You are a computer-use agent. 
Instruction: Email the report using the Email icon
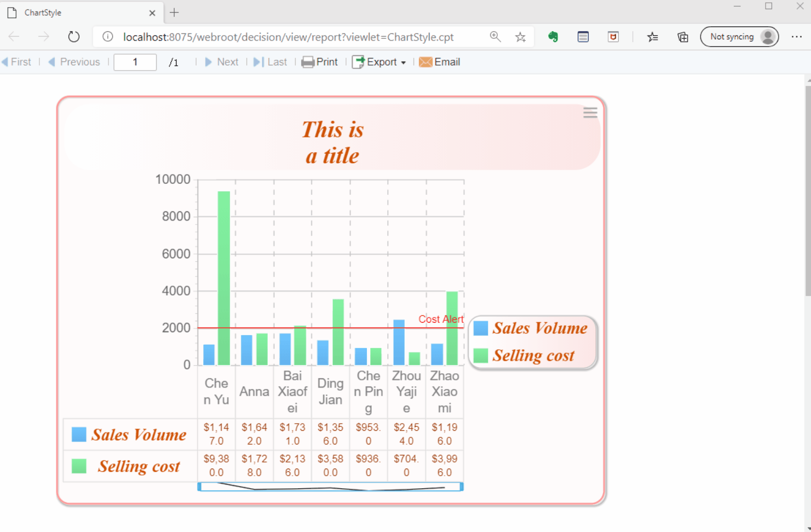(x=439, y=62)
